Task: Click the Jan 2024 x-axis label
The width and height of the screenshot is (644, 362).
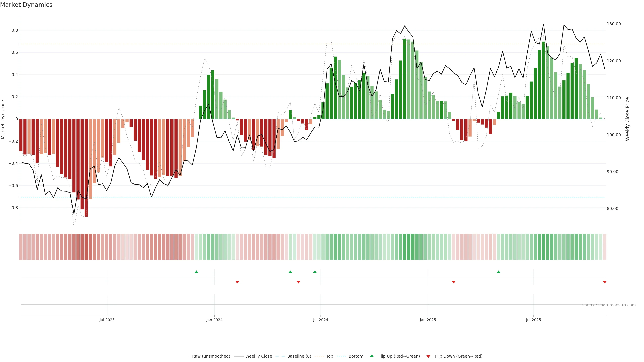Action: (214, 320)
